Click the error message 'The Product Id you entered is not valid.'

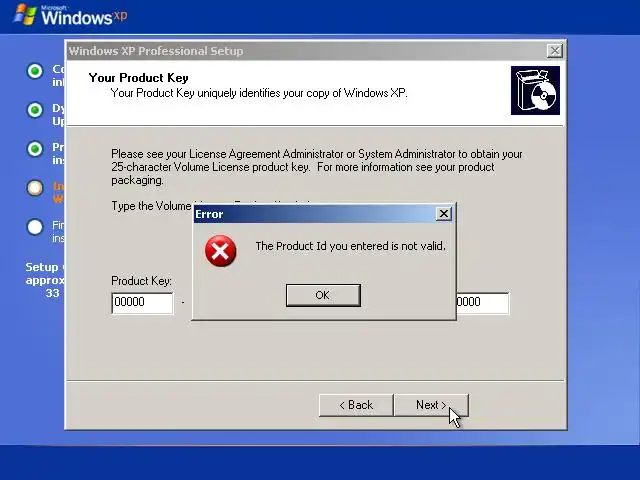click(x=350, y=246)
